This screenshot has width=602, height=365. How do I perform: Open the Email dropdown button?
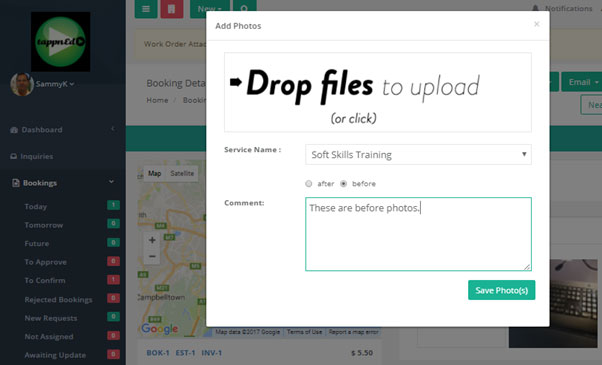[582, 82]
